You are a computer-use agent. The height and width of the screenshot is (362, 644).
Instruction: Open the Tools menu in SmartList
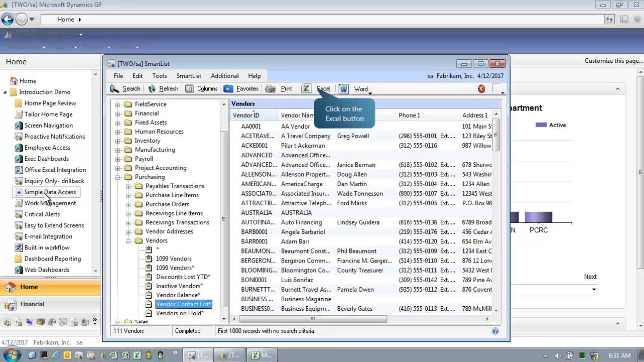[159, 76]
